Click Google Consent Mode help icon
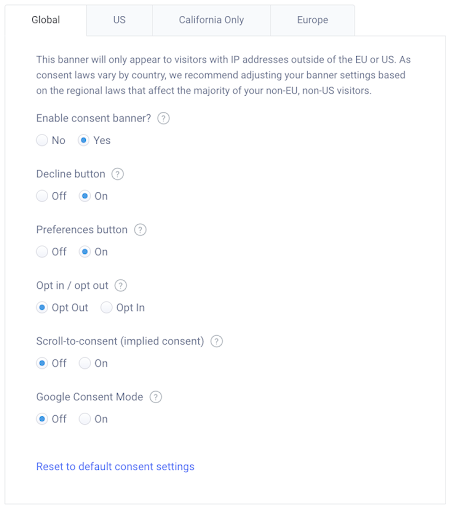 pos(156,397)
